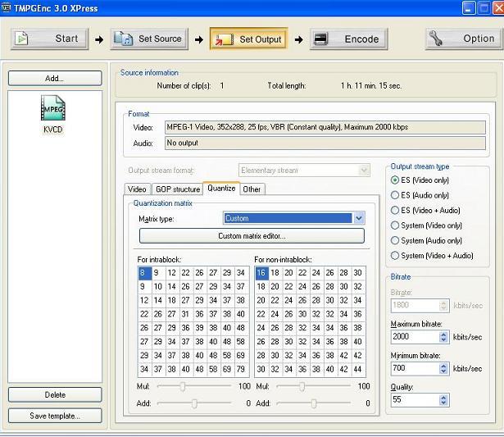Switch to the Video tab
The width and height of the screenshot is (504, 437).
click(x=137, y=189)
